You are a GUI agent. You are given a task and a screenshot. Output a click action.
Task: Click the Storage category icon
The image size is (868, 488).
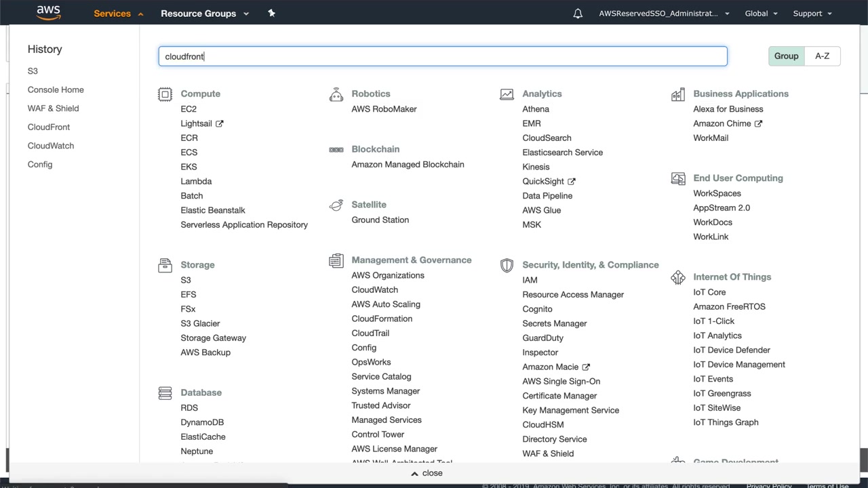165,265
